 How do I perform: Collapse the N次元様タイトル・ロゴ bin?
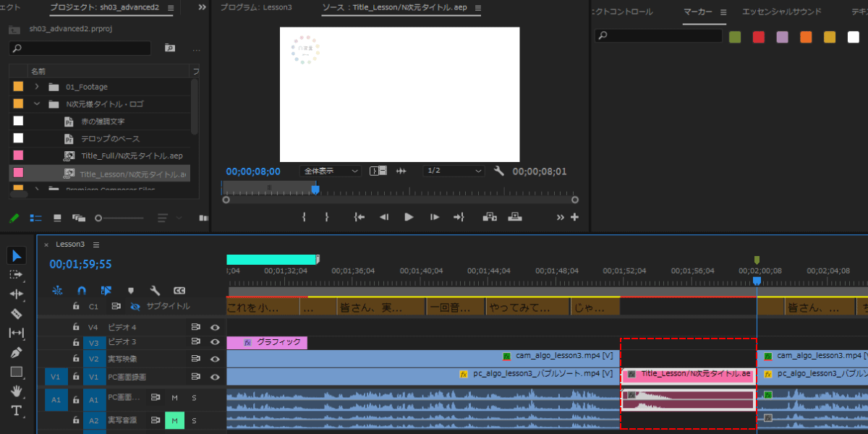point(36,103)
